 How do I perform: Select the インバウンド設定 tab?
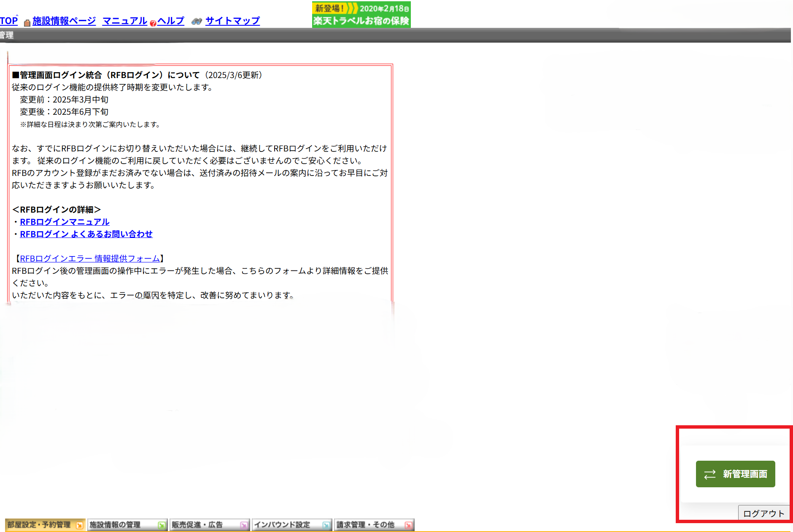pos(292,525)
